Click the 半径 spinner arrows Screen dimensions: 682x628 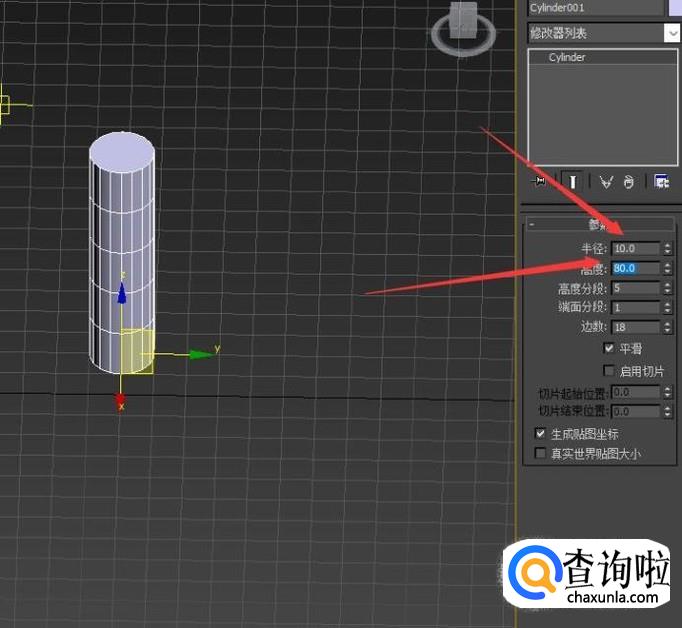click(667, 248)
